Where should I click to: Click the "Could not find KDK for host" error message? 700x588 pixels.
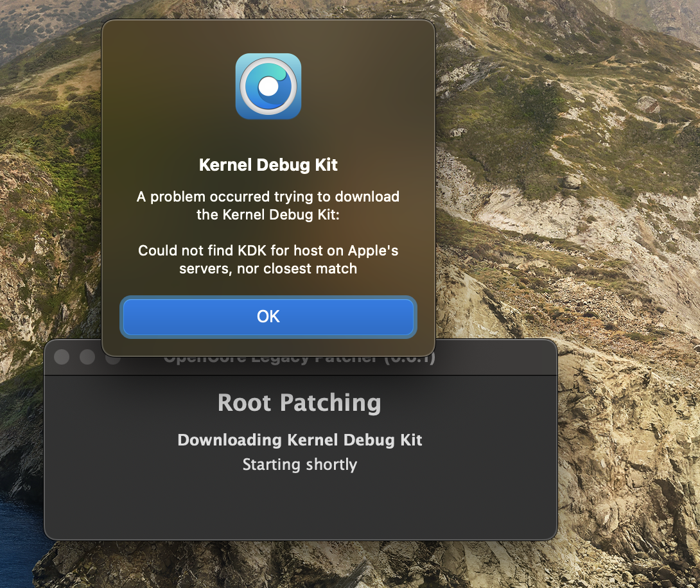[268, 259]
